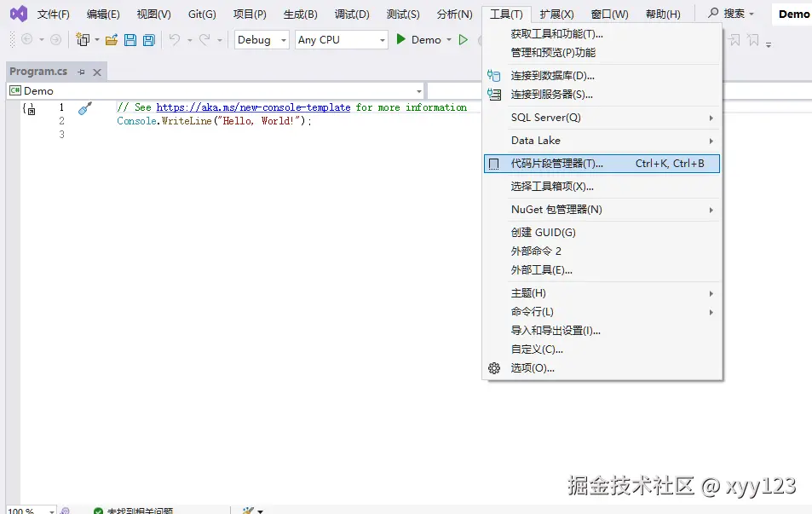
Task: Open the 生成(B) menu
Action: [301, 14]
